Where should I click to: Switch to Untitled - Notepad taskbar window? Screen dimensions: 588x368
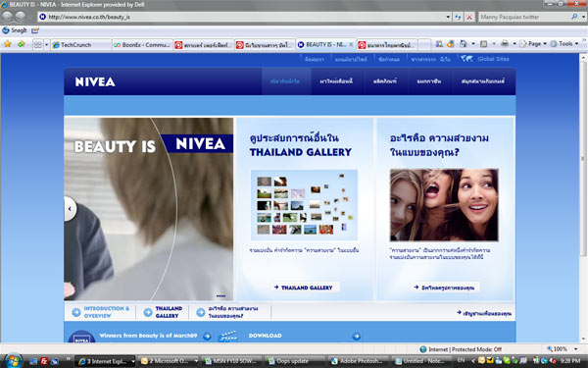[420, 361]
